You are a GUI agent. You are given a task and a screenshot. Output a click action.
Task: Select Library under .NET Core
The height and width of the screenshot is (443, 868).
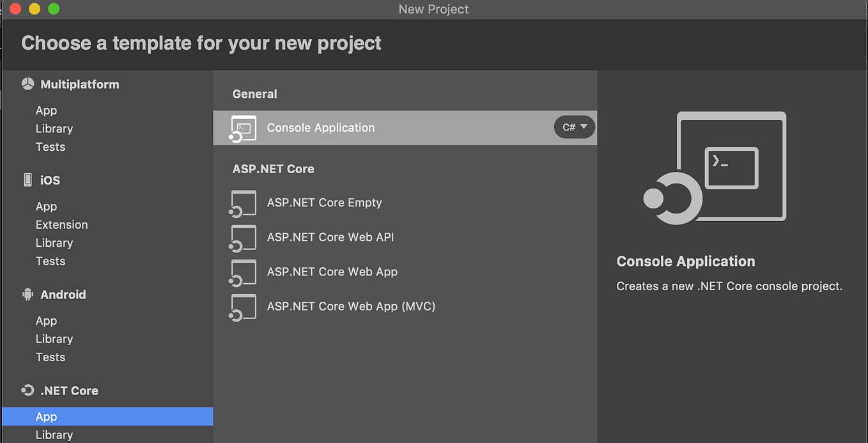54,435
